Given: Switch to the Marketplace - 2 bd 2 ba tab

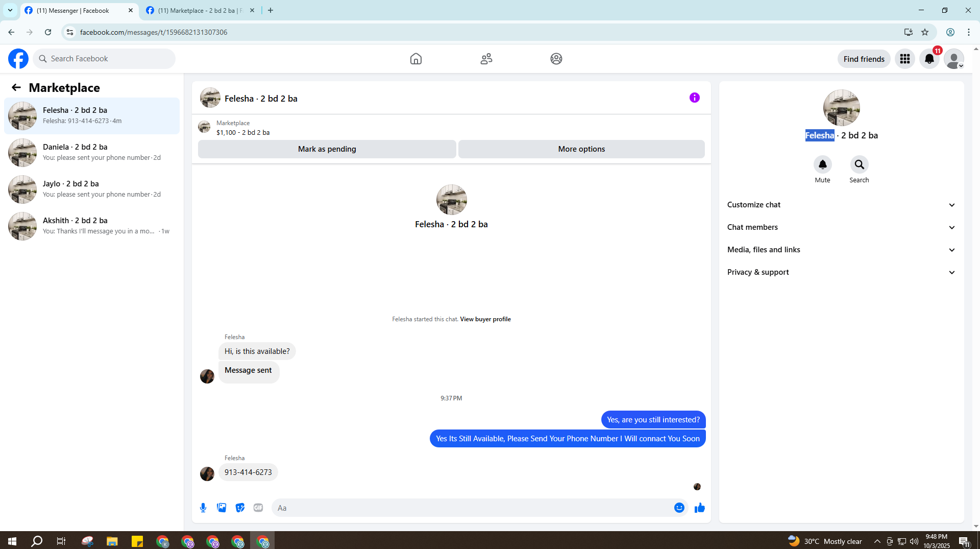Looking at the screenshot, I should click(x=200, y=11).
